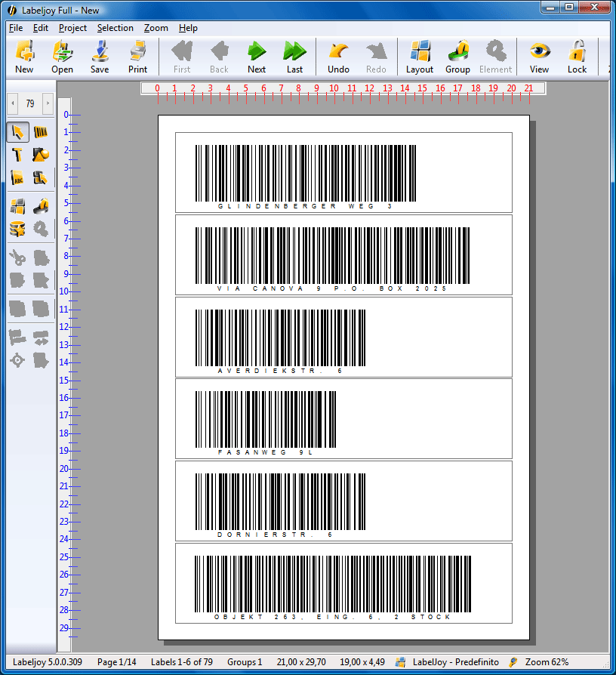The width and height of the screenshot is (616, 675).
Task: Open a file using the Open icon
Action: click(63, 57)
